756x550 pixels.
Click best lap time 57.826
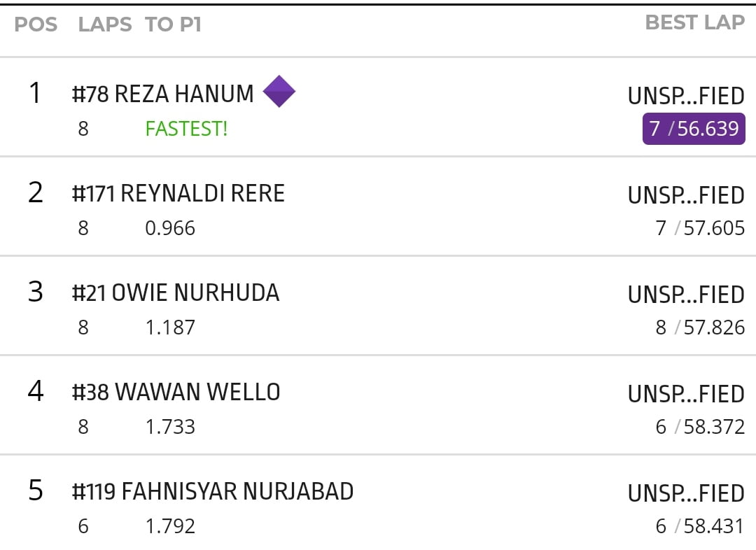[714, 328]
